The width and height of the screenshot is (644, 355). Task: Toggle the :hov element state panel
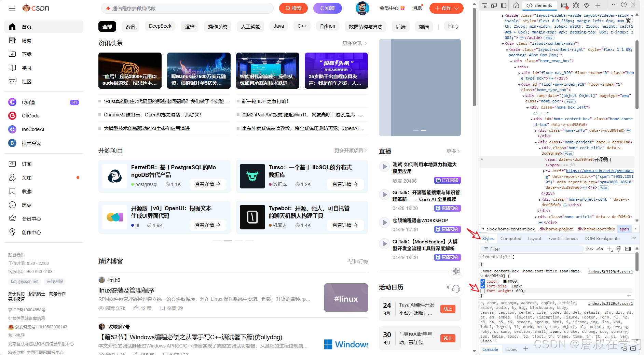coord(590,249)
